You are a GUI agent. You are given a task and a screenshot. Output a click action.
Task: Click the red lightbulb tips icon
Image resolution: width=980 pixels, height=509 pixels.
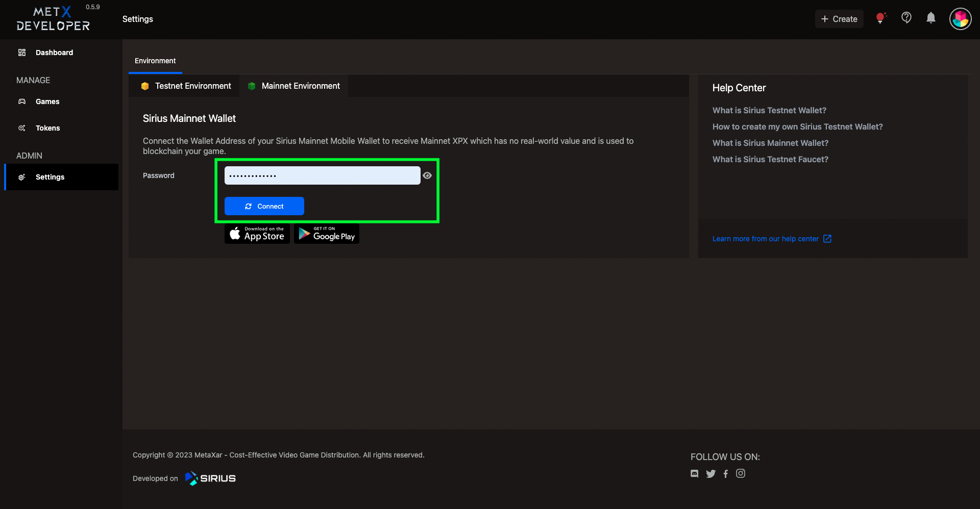881,18
